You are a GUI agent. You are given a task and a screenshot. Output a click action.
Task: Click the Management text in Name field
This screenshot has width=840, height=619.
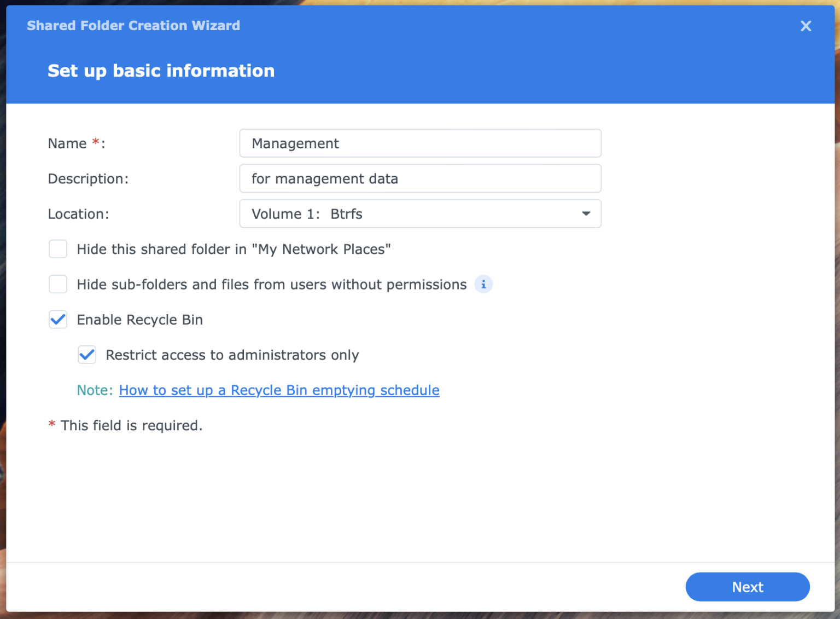point(295,143)
